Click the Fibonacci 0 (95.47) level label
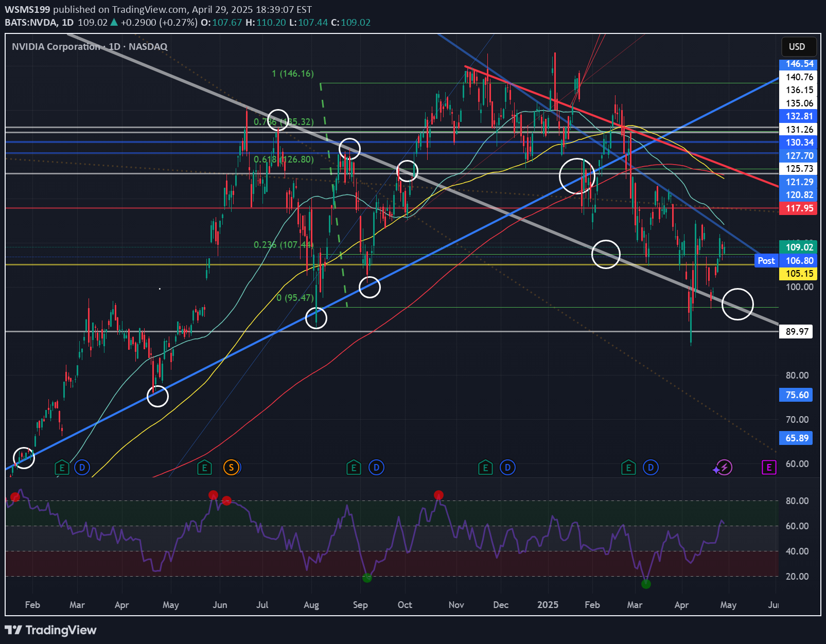Screen dimensions: 826x644 pyautogui.click(x=295, y=298)
